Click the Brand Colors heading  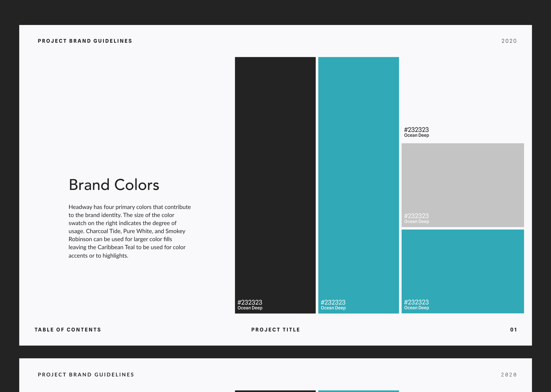[x=114, y=185]
